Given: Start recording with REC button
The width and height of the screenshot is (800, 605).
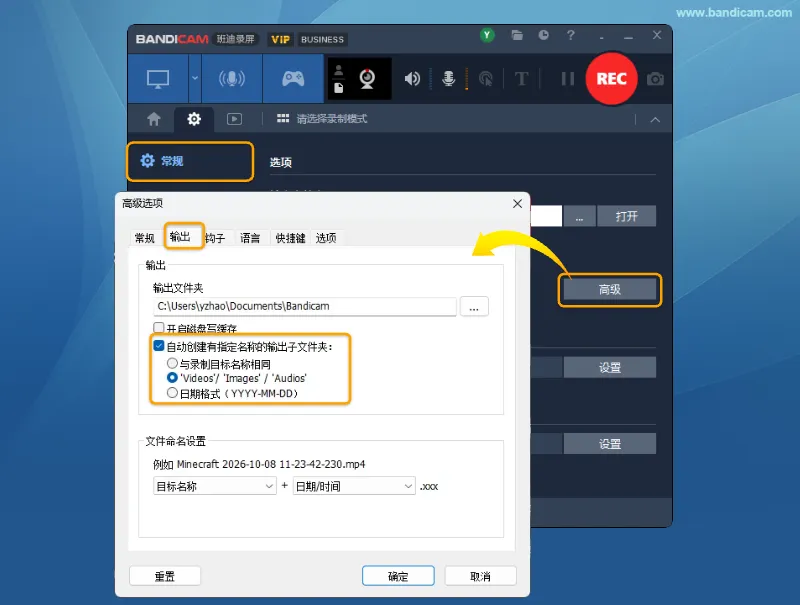Looking at the screenshot, I should click(x=611, y=79).
